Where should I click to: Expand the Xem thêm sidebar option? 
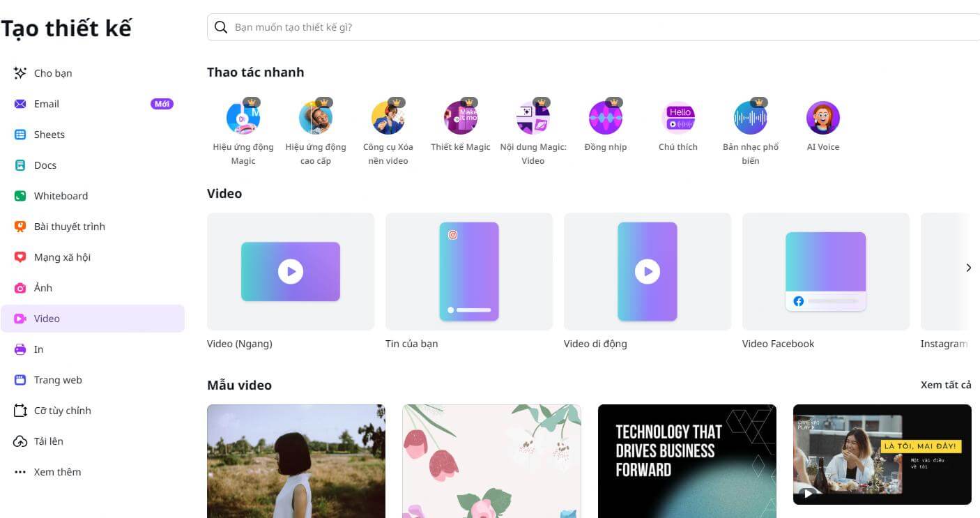click(57, 472)
